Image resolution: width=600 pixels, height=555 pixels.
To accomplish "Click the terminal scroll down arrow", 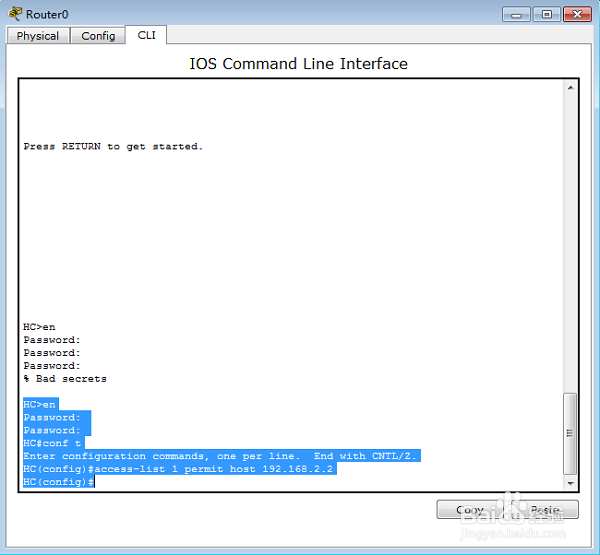I will (570, 483).
